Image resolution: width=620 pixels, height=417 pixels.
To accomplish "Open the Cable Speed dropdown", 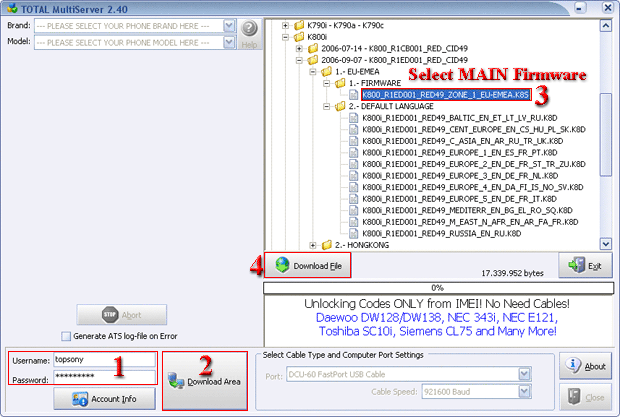I will [x=524, y=391].
